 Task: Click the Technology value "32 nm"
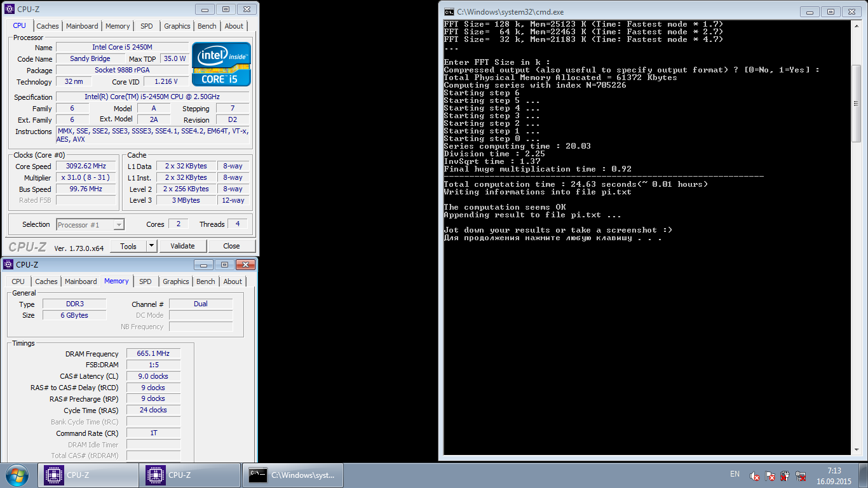(74, 81)
